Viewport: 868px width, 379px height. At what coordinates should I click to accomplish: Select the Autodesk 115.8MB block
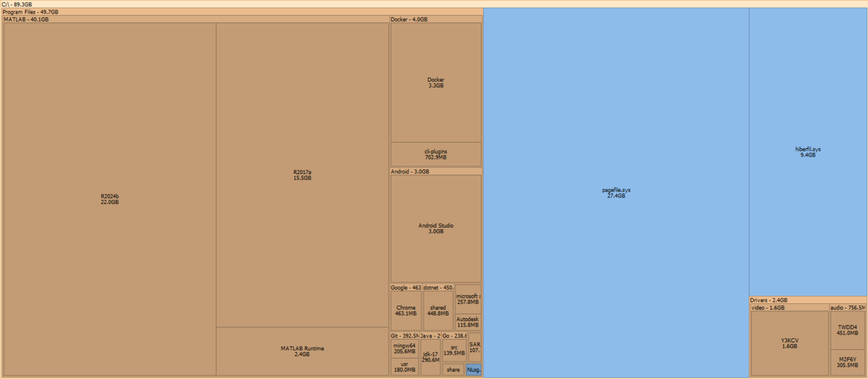pyautogui.click(x=468, y=322)
